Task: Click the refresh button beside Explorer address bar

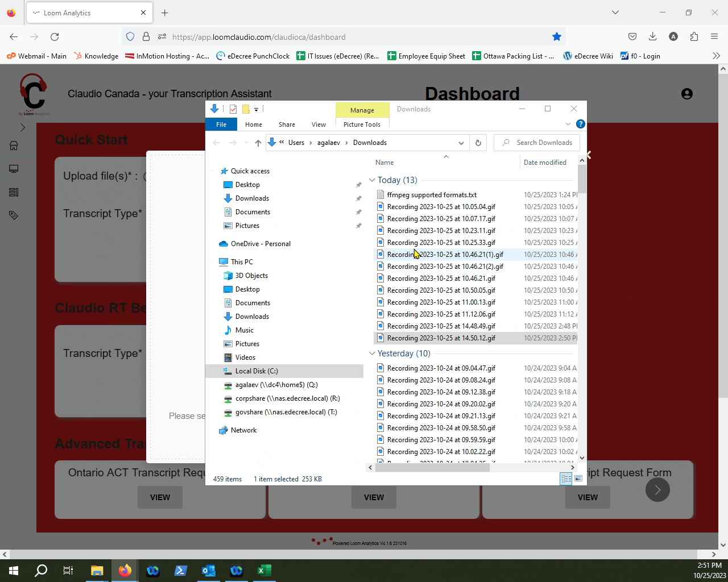Action: tap(478, 143)
